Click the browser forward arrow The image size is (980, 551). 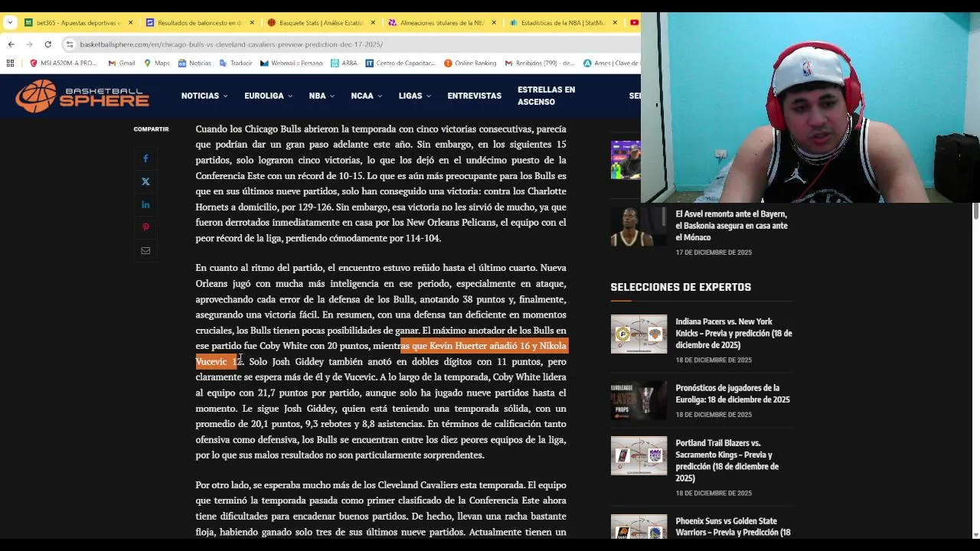click(x=29, y=44)
